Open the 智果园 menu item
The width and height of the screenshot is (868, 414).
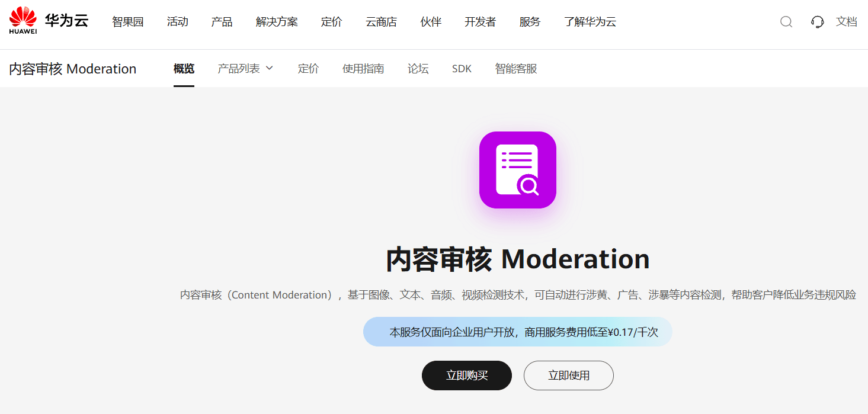click(128, 22)
